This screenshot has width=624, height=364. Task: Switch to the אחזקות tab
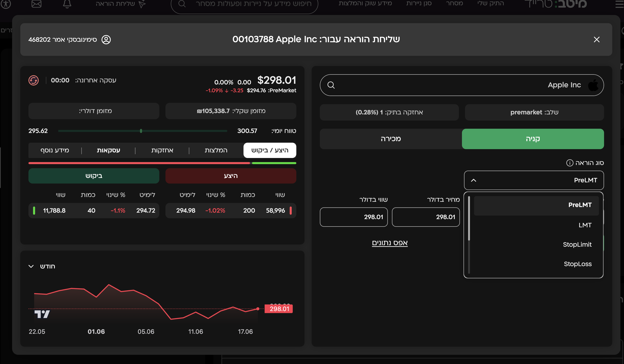(x=162, y=150)
